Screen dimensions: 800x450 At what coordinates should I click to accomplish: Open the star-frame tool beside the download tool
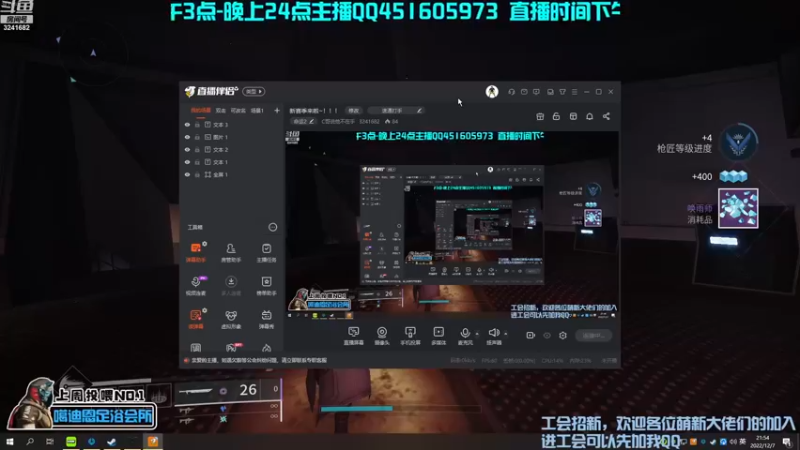tap(266, 285)
